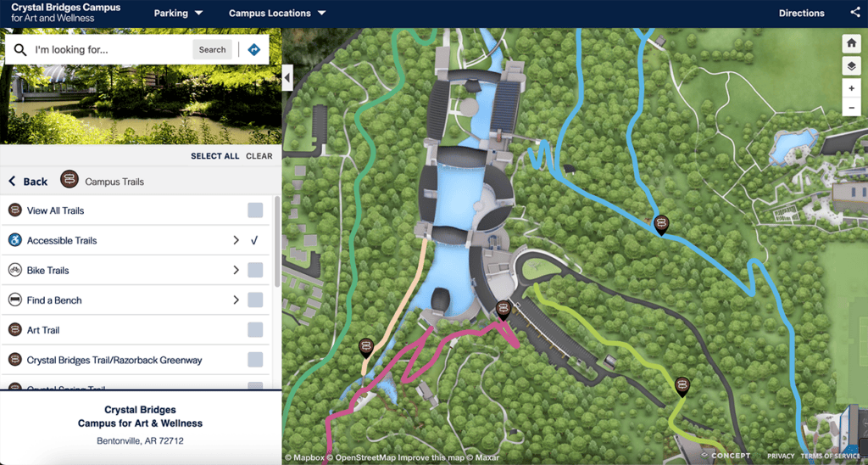The height and width of the screenshot is (465, 868).
Task: Open the Campus Locations dropdown
Action: (x=277, y=13)
